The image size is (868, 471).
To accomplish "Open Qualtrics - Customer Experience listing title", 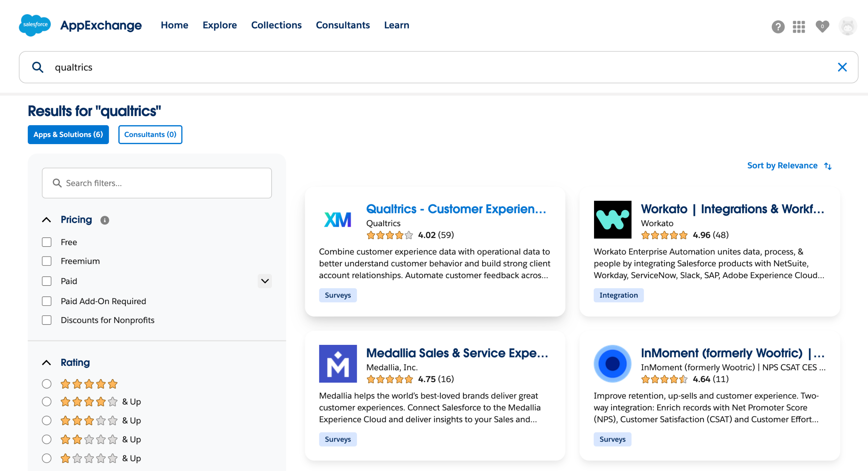I will point(456,209).
